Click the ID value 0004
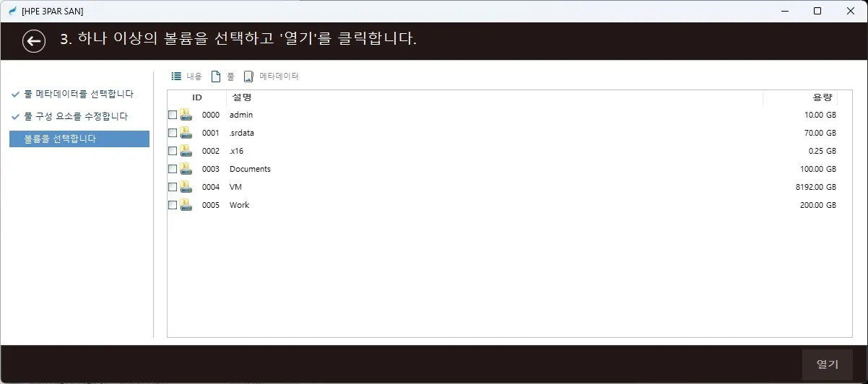Viewport: 868px width, 384px height. tap(211, 187)
